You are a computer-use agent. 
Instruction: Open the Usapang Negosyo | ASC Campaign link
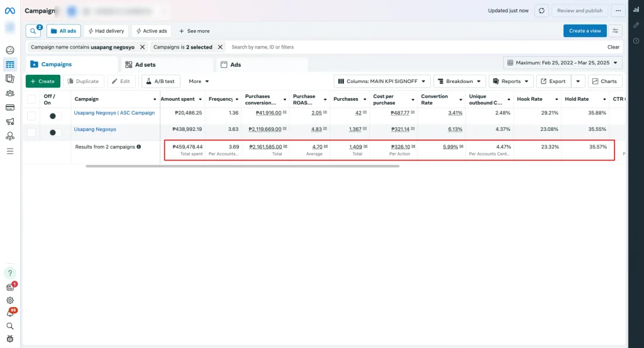pos(114,113)
